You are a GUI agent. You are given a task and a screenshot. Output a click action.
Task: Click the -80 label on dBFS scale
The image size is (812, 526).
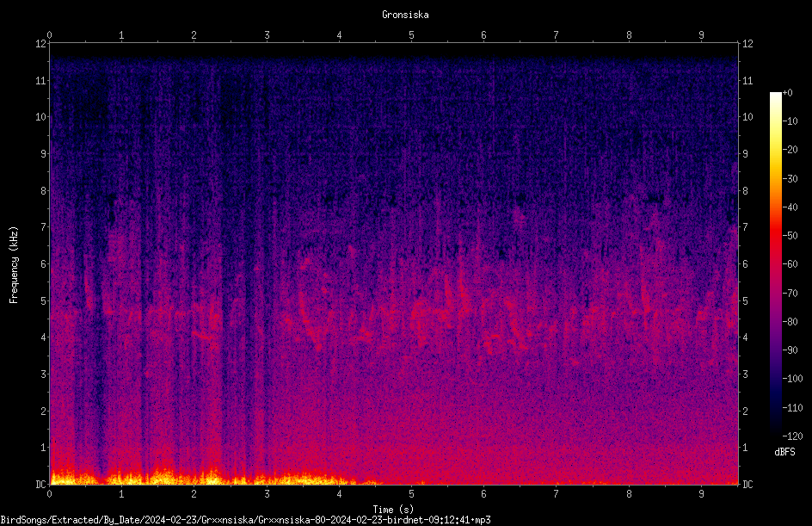click(x=790, y=321)
